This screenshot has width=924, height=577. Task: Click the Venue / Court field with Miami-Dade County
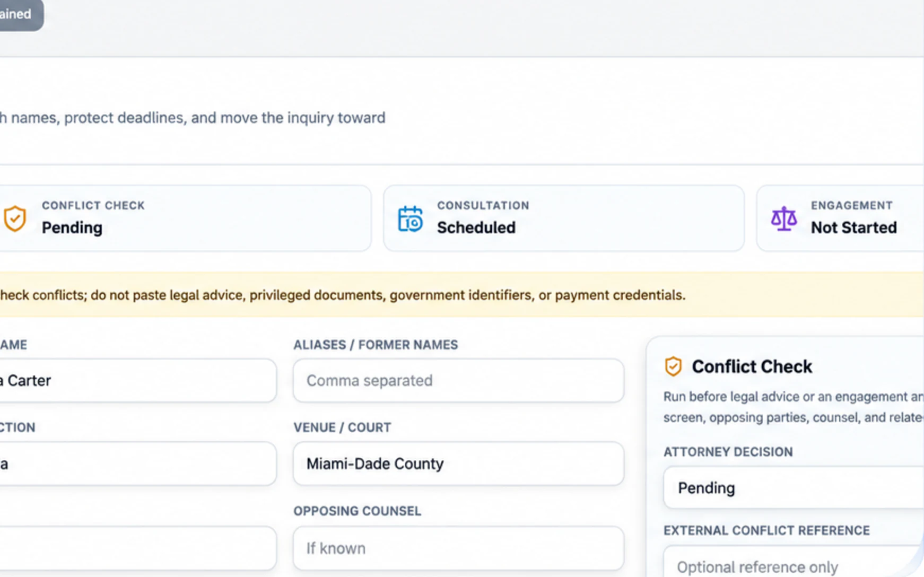458,464
